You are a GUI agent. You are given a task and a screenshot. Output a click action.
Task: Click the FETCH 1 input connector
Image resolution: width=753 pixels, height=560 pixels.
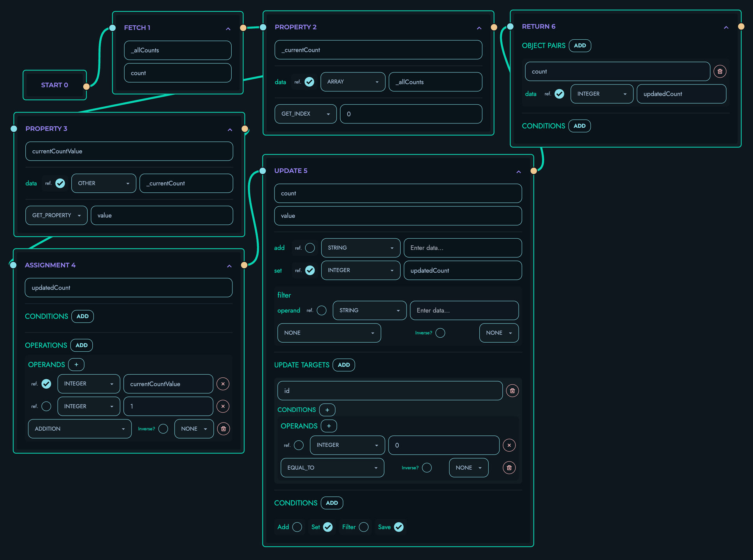113,28
